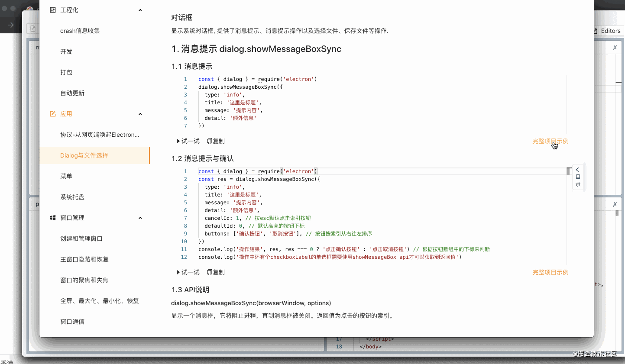This screenshot has width=625, height=364.
Task: Copy code of section 1.2 with 复制
Action: [x=216, y=272]
